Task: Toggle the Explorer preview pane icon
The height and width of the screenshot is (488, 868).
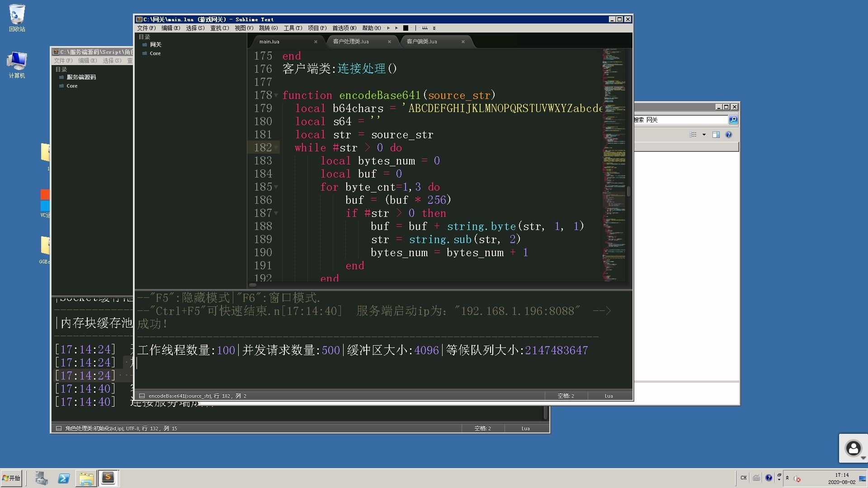Action: coord(716,135)
